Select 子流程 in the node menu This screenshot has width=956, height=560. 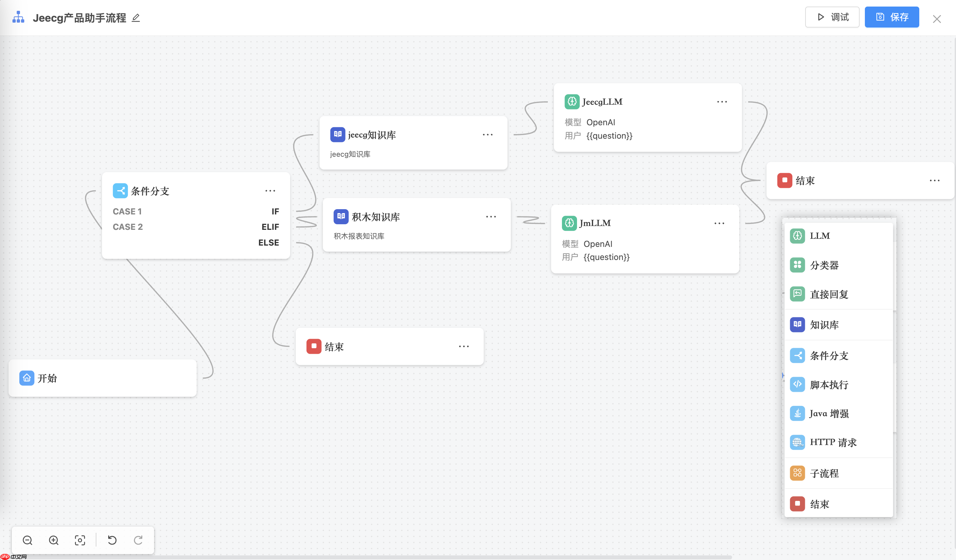tap(824, 473)
